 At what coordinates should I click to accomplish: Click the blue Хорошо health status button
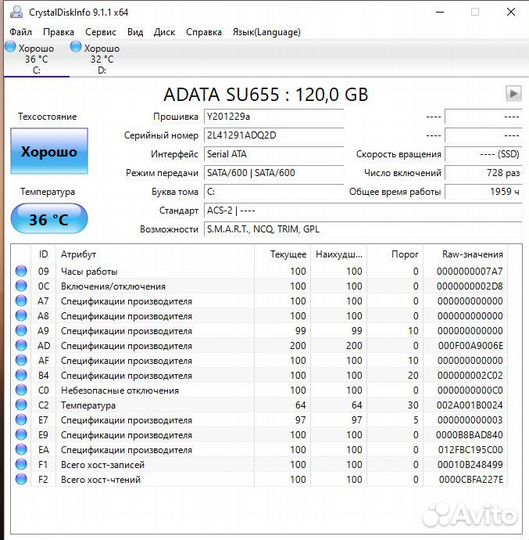pos(49,151)
